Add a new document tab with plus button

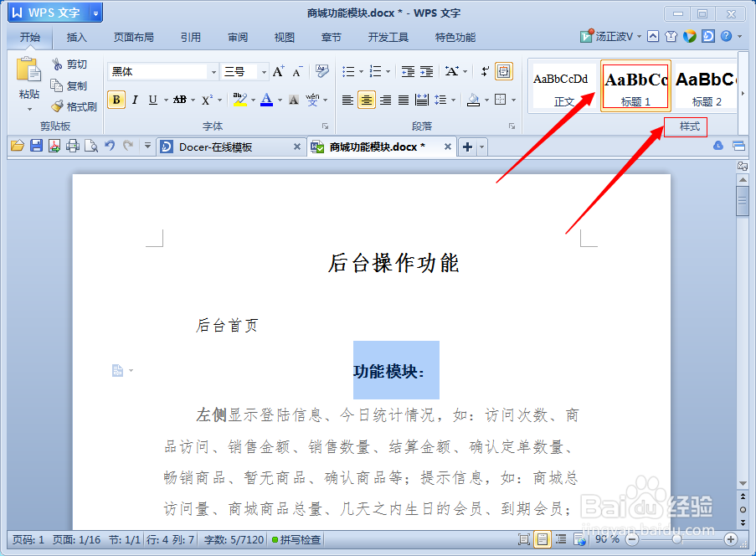point(467,147)
